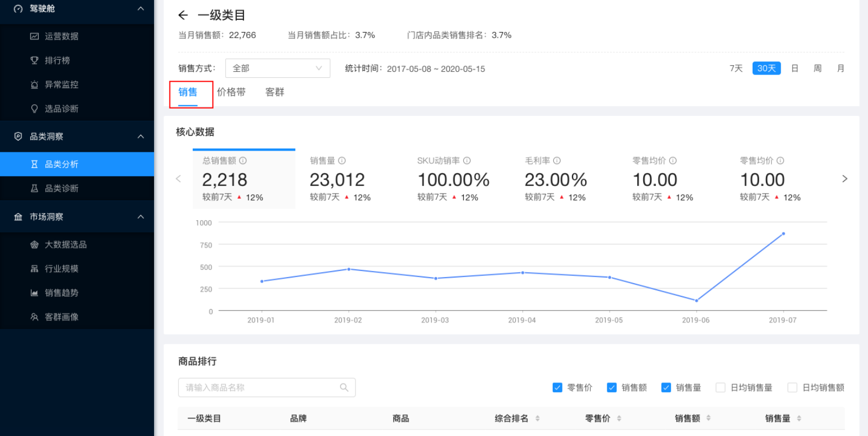The image size is (868, 436).
Task: Enable the 日均销售额 checkbox
Action: coord(792,387)
